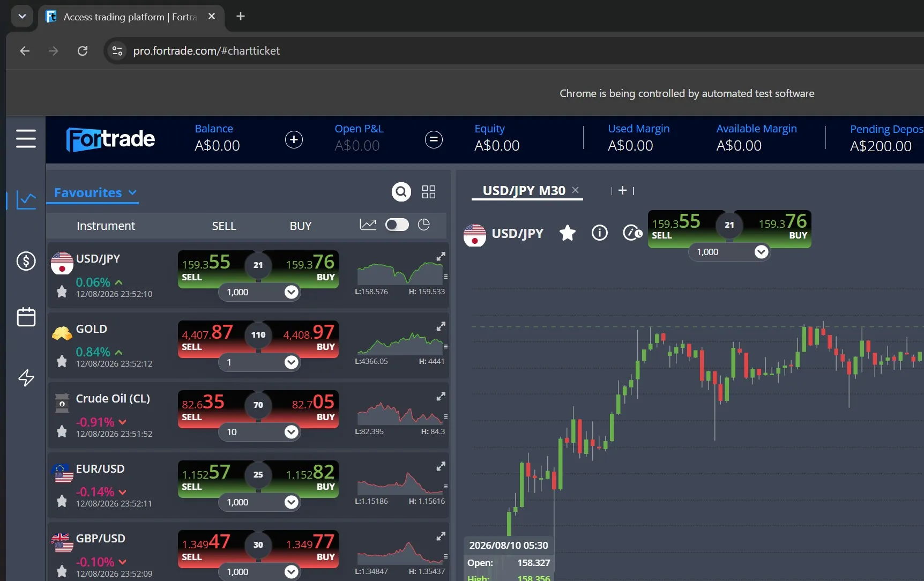Click the Crude Oil barrel icon

(x=62, y=403)
